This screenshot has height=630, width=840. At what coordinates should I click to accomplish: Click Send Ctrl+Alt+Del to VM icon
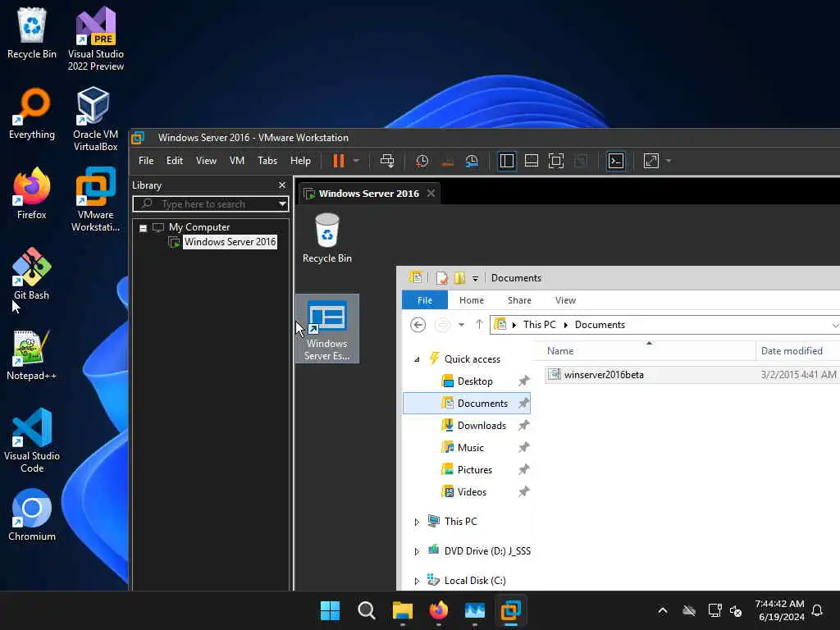point(387,161)
